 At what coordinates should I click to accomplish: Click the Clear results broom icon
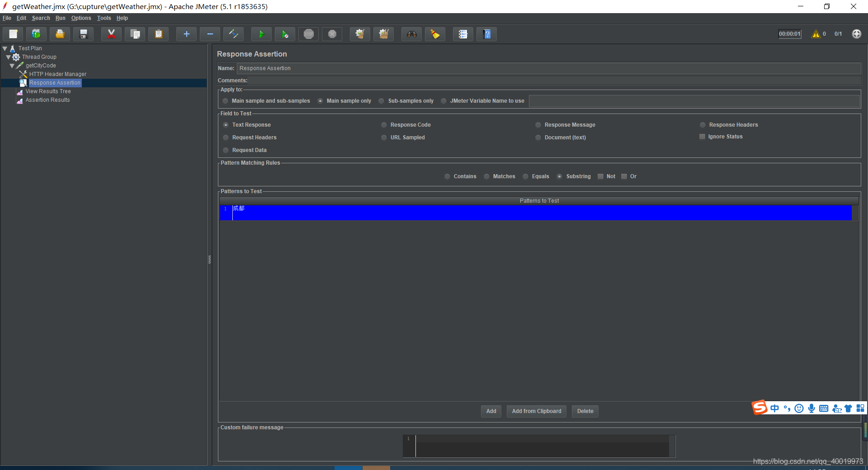(x=360, y=34)
